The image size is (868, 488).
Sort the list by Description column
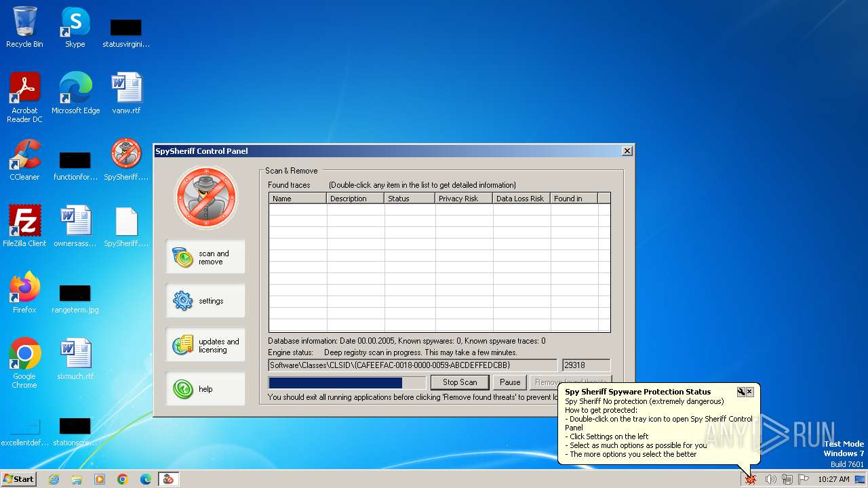click(355, 199)
